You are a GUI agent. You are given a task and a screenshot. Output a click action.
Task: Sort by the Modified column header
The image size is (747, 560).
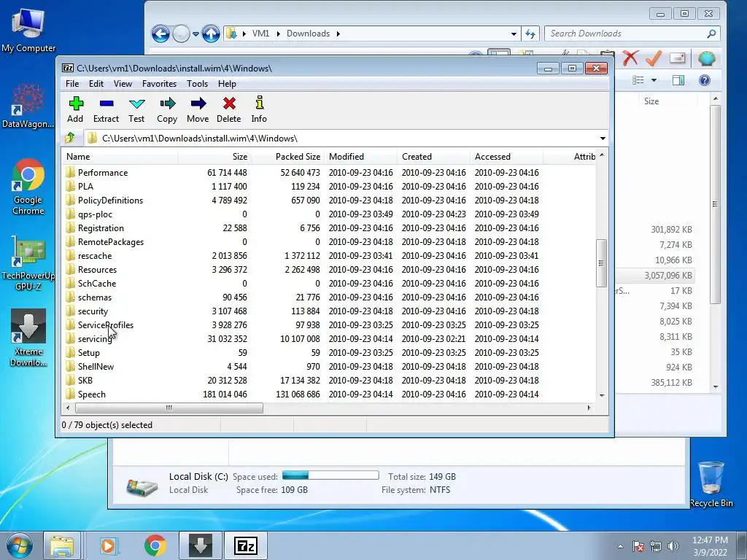click(x=360, y=157)
